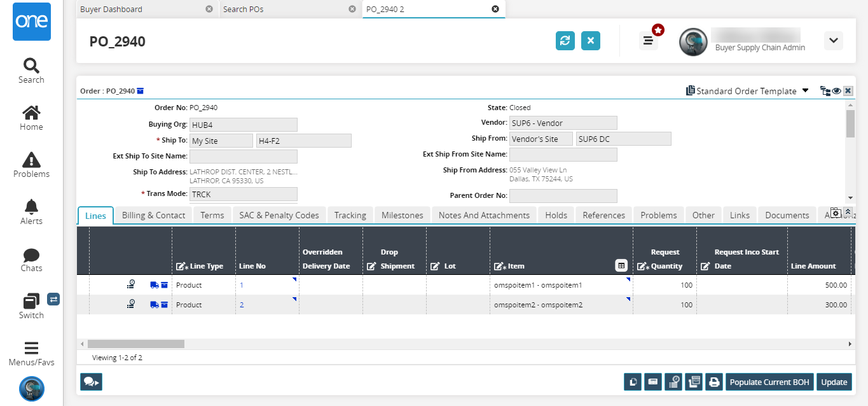The image size is (868, 406).
Task: Open the Problems page in left sidebar
Action: pos(31,165)
